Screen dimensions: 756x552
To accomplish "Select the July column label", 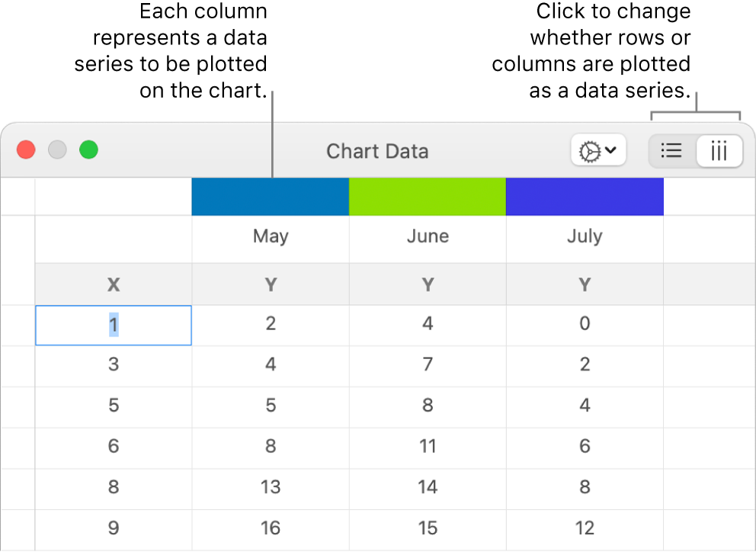I will click(x=585, y=237).
